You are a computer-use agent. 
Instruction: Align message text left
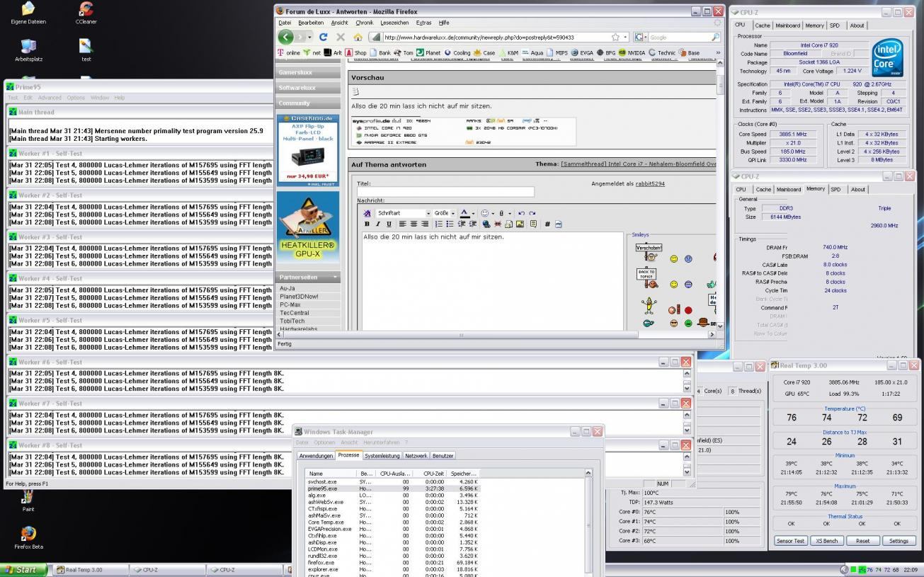[x=403, y=224]
